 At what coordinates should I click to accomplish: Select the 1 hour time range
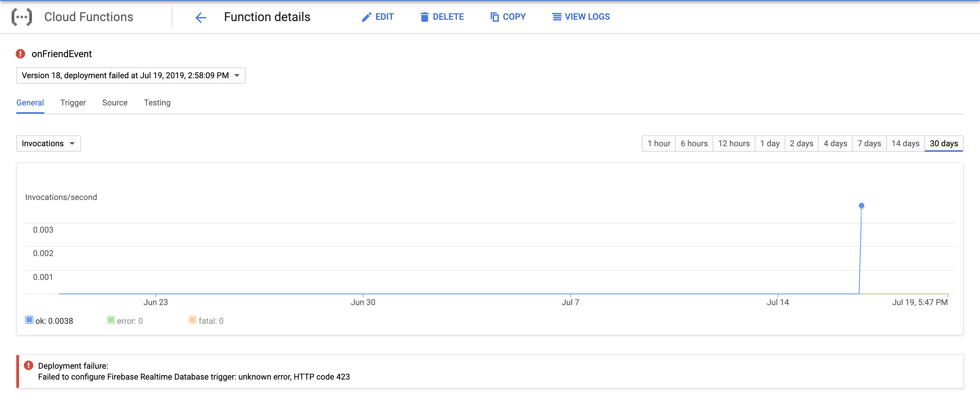(658, 143)
